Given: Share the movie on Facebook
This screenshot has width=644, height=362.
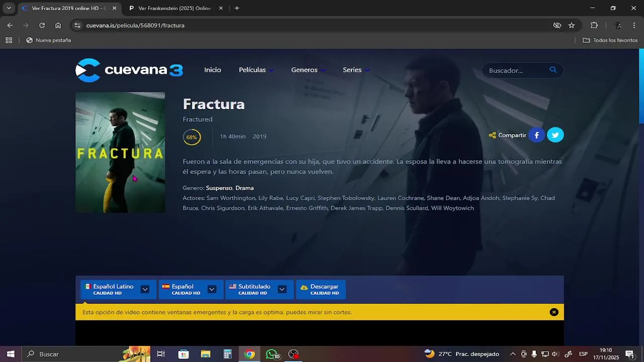Looking at the screenshot, I should [x=537, y=135].
